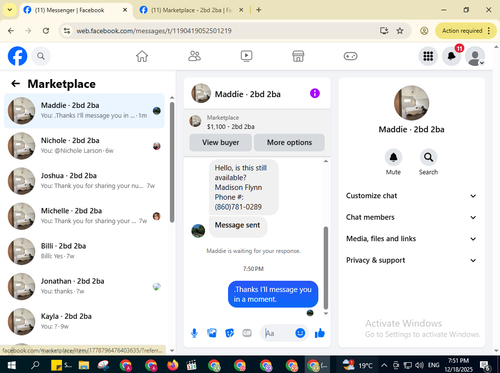Viewport: 500px width, 373px height.
Task: Click the conversation list scrollbar
Action: click(x=172, y=162)
